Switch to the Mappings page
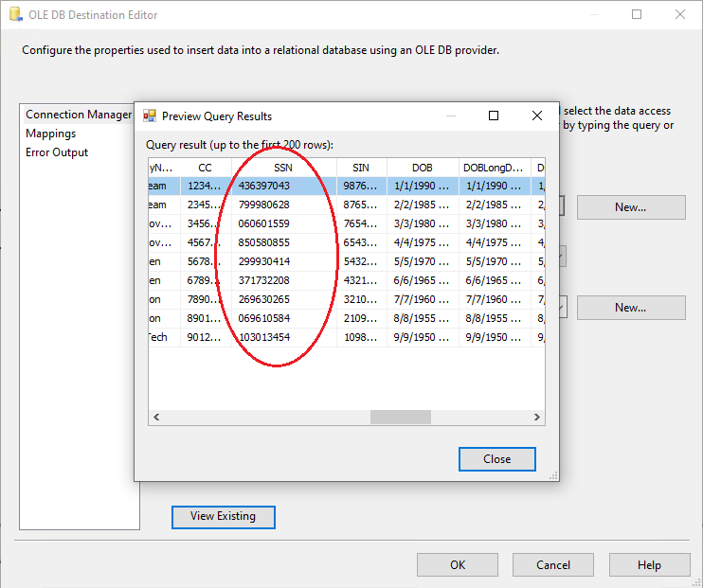The width and height of the screenshot is (703, 588). pos(51,134)
